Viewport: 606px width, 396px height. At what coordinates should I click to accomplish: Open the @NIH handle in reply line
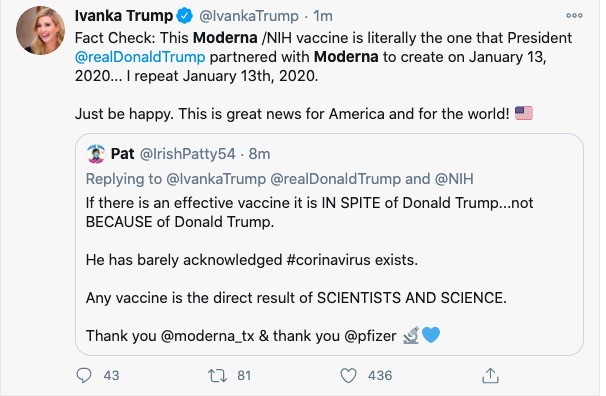coord(454,179)
